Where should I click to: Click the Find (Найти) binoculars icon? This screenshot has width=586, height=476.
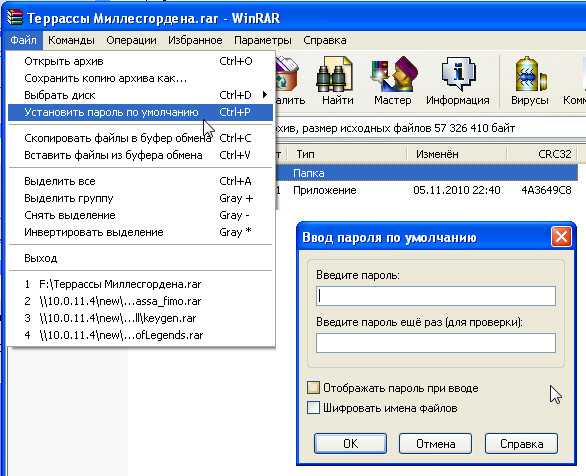pos(334,74)
